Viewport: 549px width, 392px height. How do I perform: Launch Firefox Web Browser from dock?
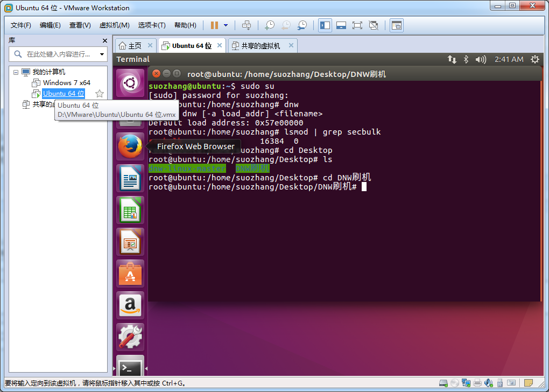point(130,146)
